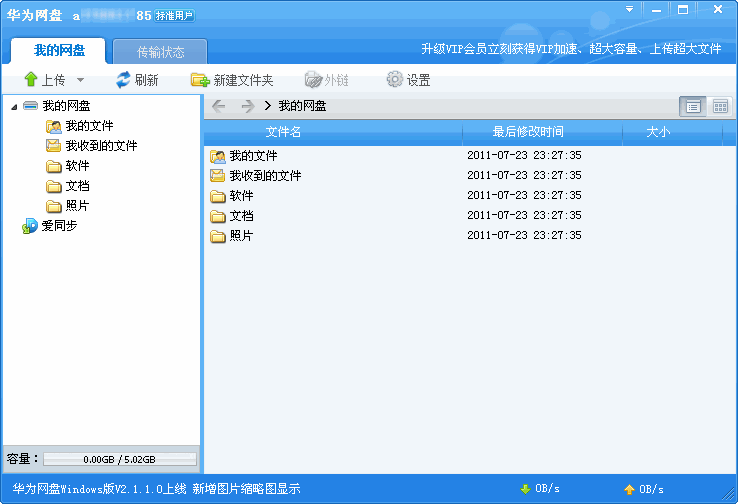Click 我的网盘 in the breadcrumb path

coord(302,106)
